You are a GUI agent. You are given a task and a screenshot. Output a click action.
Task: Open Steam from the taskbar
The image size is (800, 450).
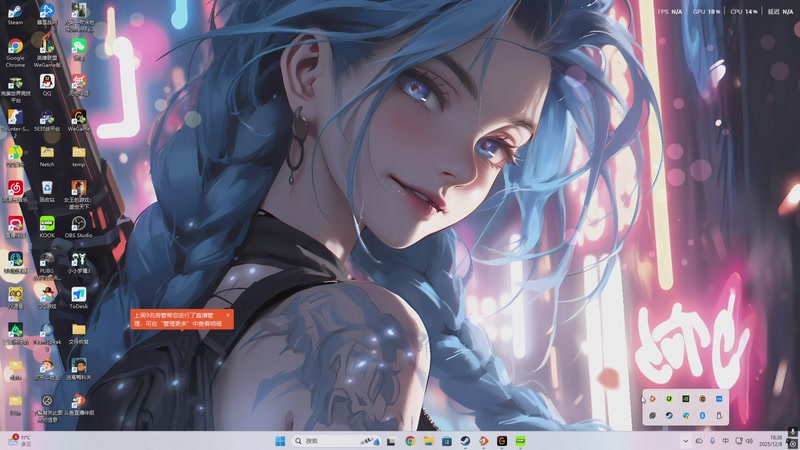[465, 441]
